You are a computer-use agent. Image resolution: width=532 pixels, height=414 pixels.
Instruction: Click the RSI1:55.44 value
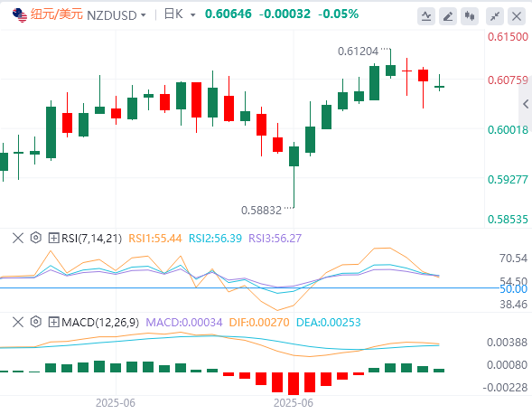155,239
